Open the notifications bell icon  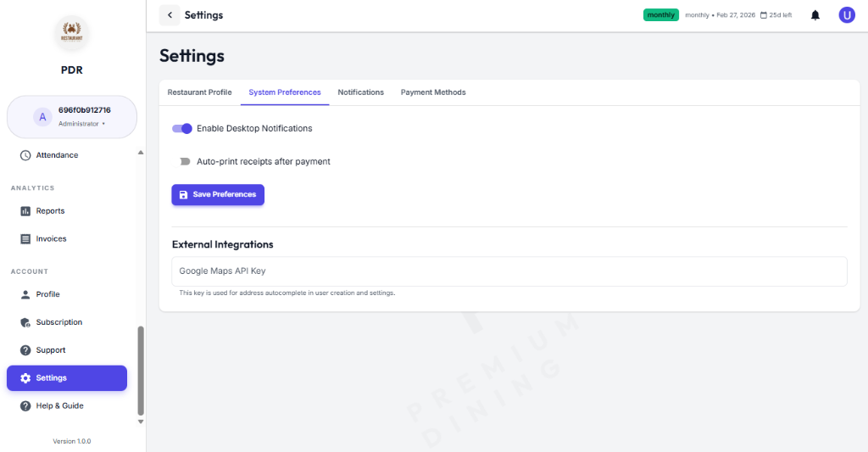tap(815, 15)
